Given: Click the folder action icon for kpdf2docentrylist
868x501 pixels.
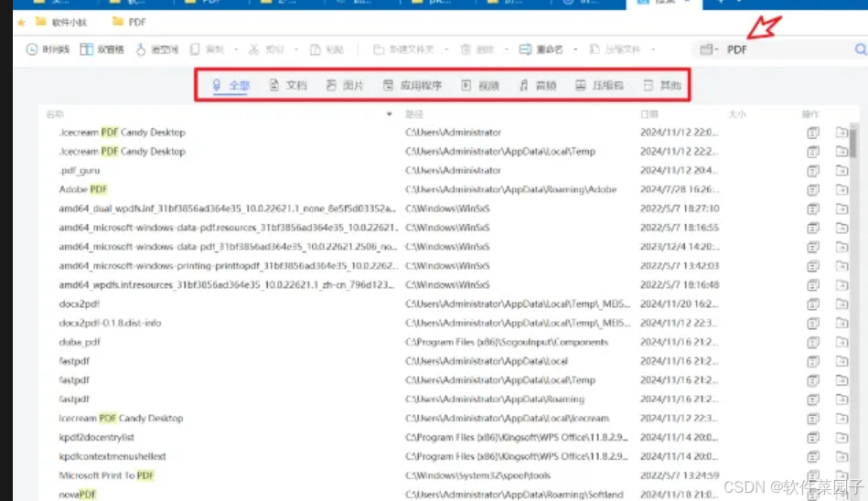Looking at the screenshot, I should [x=841, y=437].
